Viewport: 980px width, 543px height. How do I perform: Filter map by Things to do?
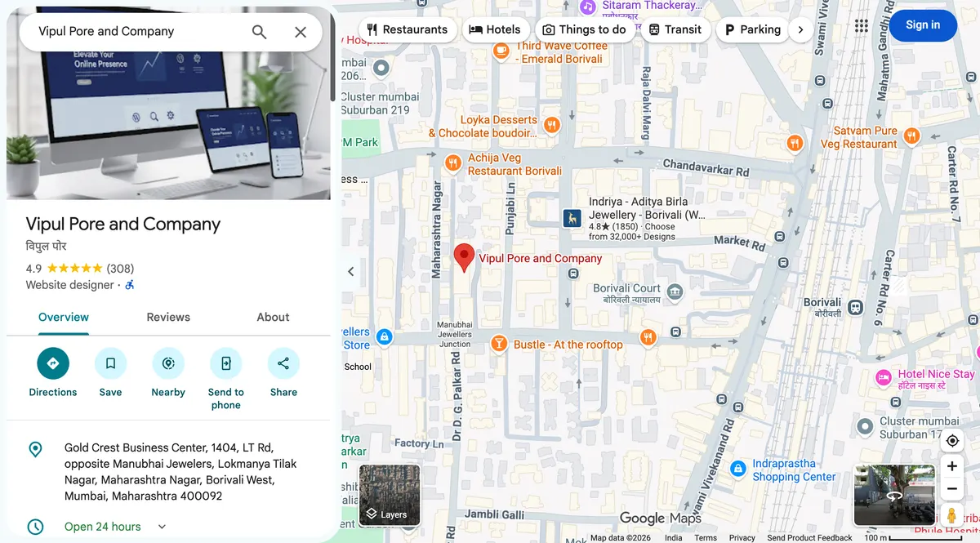pos(585,29)
